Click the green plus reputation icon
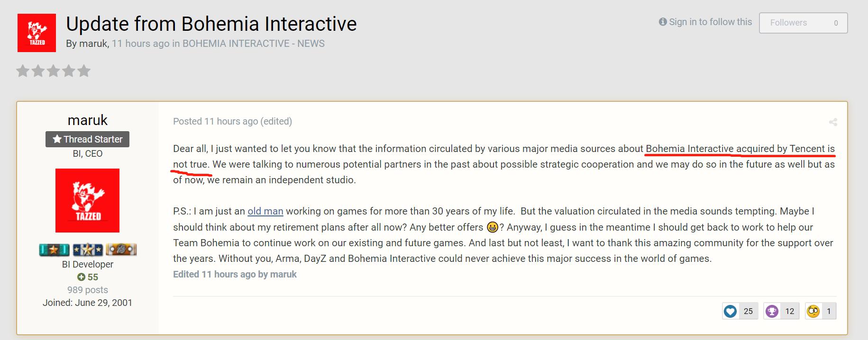Image resolution: width=868 pixels, height=340 pixels. [x=81, y=277]
